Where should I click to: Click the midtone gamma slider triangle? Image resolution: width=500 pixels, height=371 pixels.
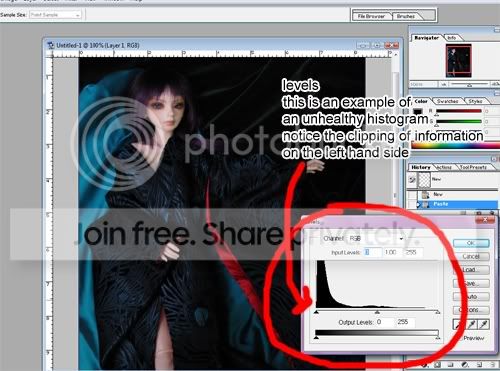click(377, 312)
